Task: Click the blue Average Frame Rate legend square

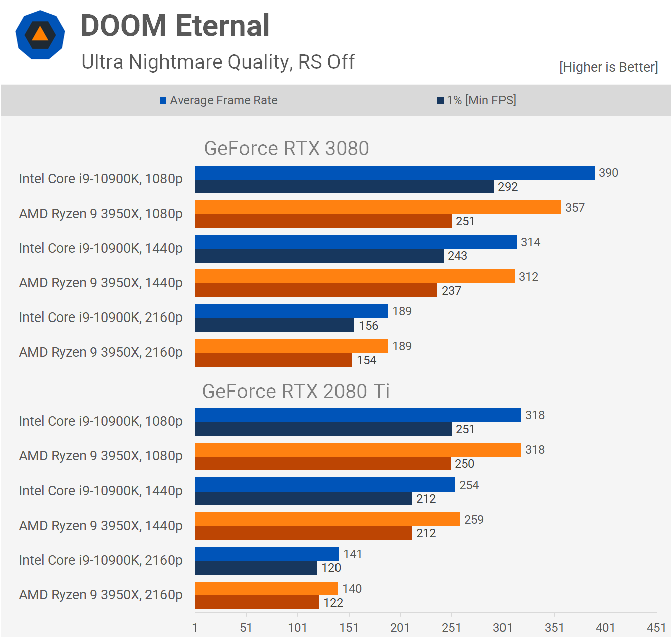Action: tap(163, 101)
